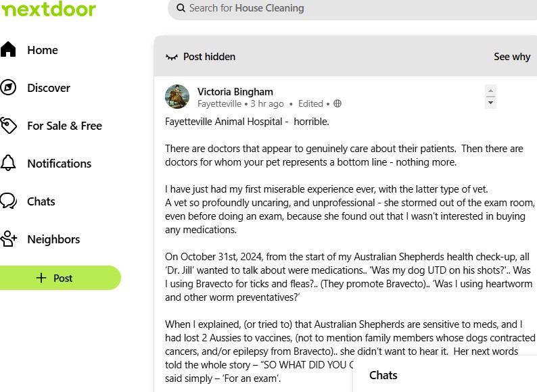Screen dimensions: 537x392
Task: Click the Chats speech bubble sidebar icon
Action: click(x=8, y=201)
